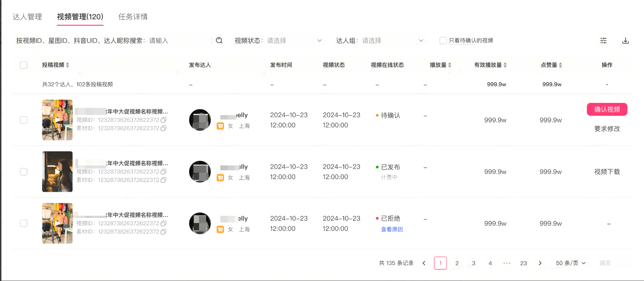Tick the select-all header checkbox
Viewport: 644px width, 281px height.
[x=24, y=65]
